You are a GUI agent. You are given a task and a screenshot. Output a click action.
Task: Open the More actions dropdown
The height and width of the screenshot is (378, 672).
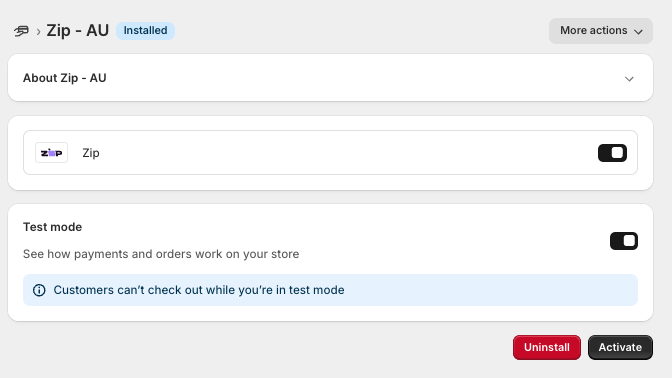click(601, 31)
